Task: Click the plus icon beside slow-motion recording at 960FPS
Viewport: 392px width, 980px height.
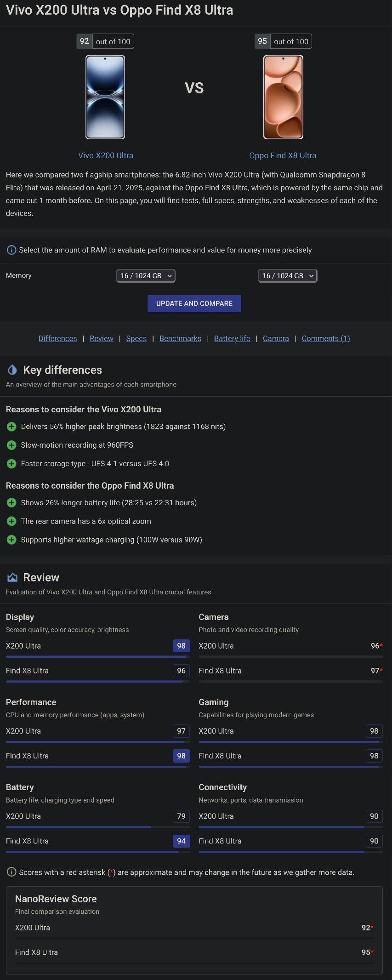Action: pos(11,445)
